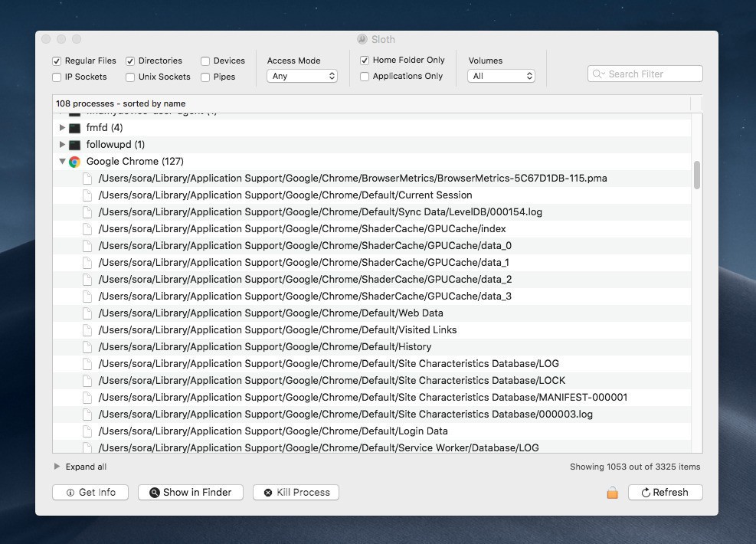Click the magnifier icon in the search filter
756x544 pixels.
pyautogui.click(x=598, y=74)
